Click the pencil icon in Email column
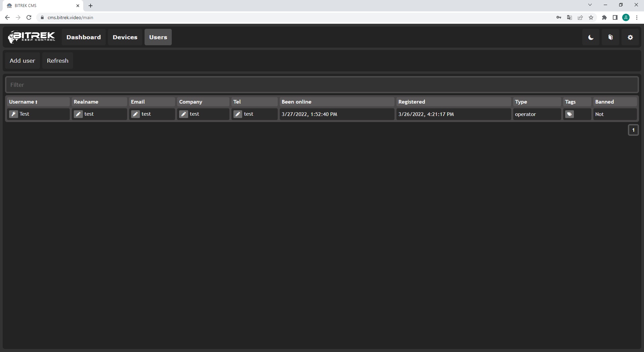This screenshot has height=352, width=644. 136,114
